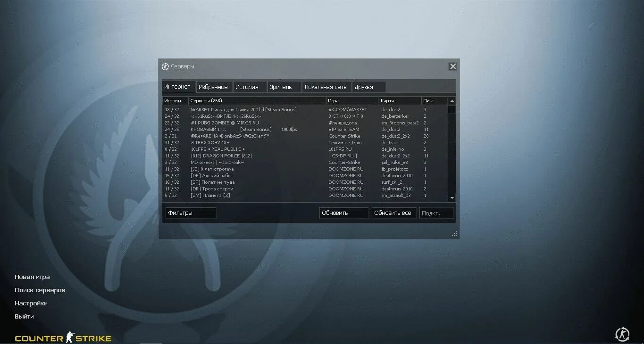This screenshot has height=344, width=644.
Task: Click the Counter-Strike icon in the Серверы title bar
Action: [x=165, y=66]
